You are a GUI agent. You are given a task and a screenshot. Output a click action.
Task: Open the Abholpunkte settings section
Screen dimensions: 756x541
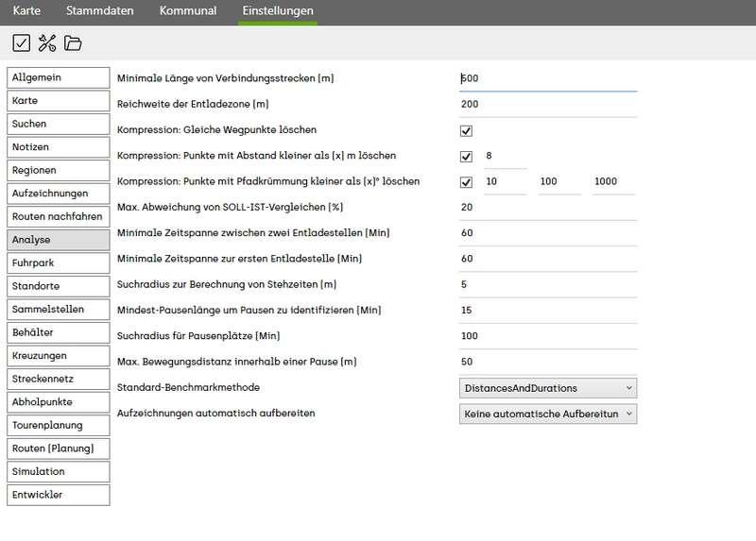59,402
